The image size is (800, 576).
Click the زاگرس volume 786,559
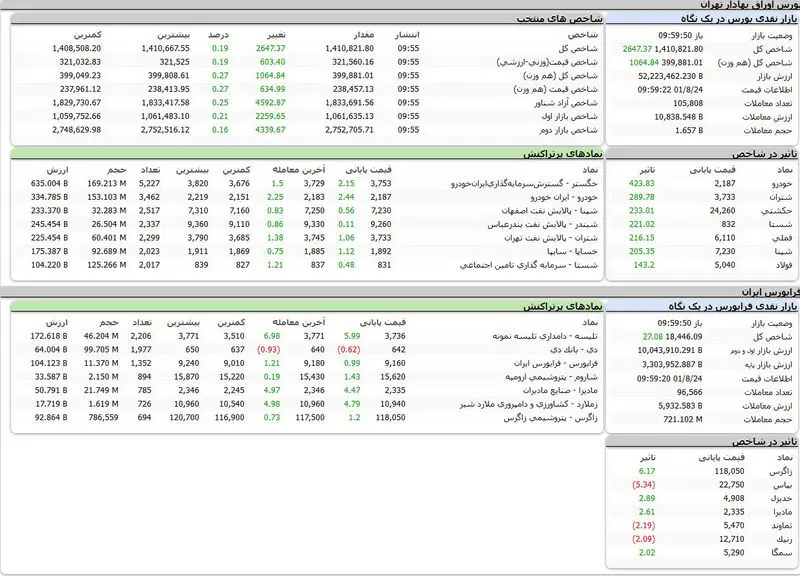point(103,417)
